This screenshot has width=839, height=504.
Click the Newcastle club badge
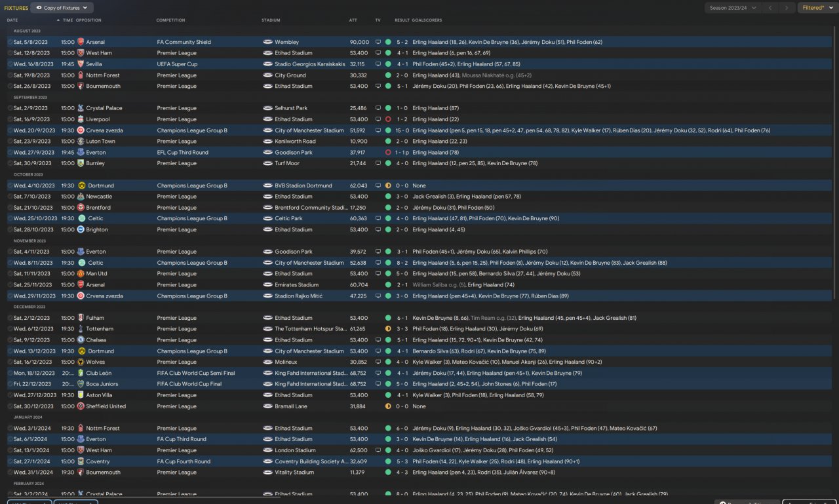tap(81, 197)
